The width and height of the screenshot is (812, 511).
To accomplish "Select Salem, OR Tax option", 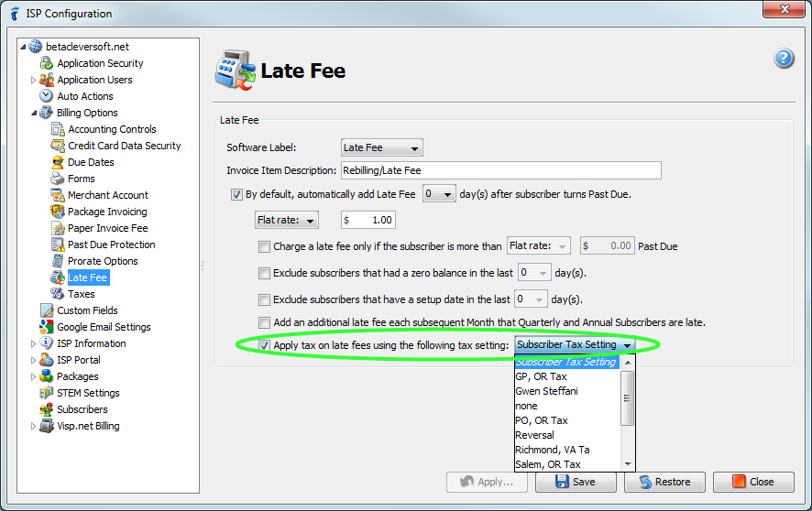I will click(567, 464).
